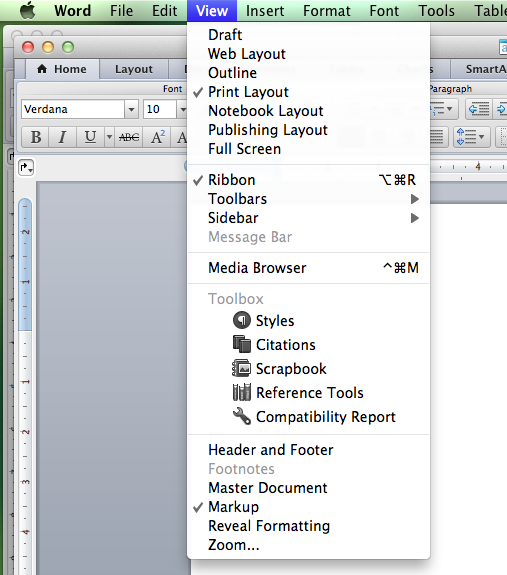Click the Bold formatting button
Viewport: 507px width, 575px height.
[x=36, y=137]
